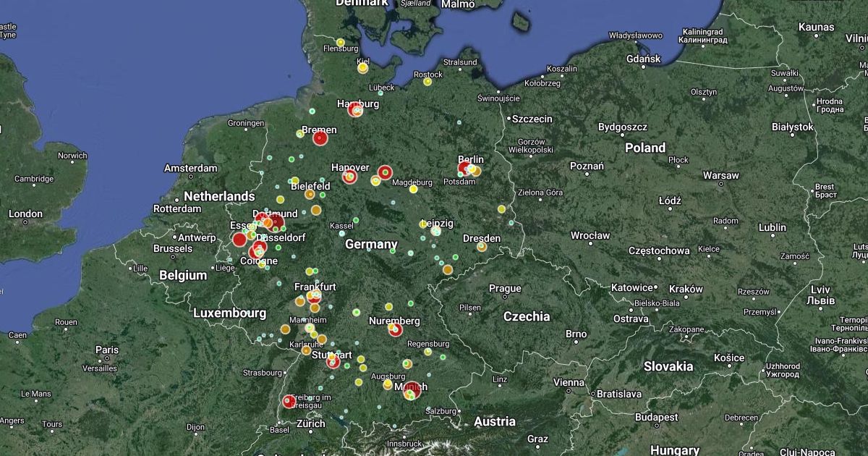The height and width of the screenshot is (456, 868).
Task: Select the yellow marker under Regensburg label
Action: (428, 352)
